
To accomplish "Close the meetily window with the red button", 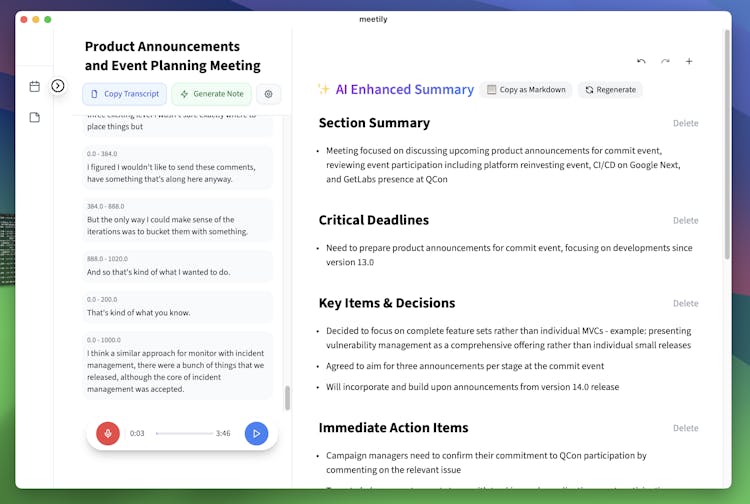I will [x=24, y=20].
